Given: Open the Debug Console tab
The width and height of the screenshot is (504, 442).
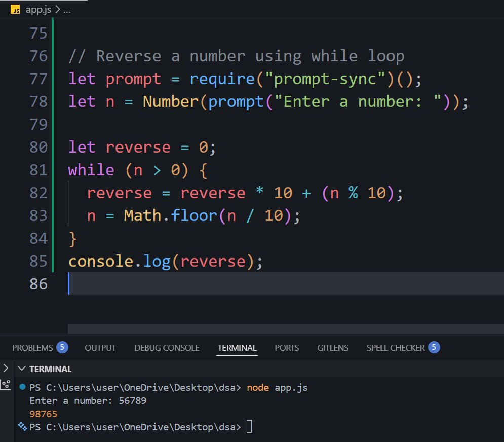Looking at the screenshot, I should [x=167, y=348].
